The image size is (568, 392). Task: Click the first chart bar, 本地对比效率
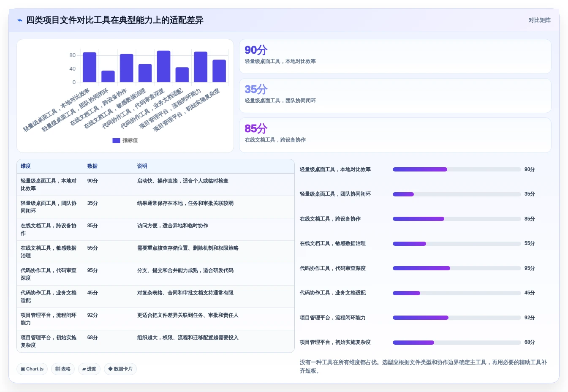[x=90, y=67]
